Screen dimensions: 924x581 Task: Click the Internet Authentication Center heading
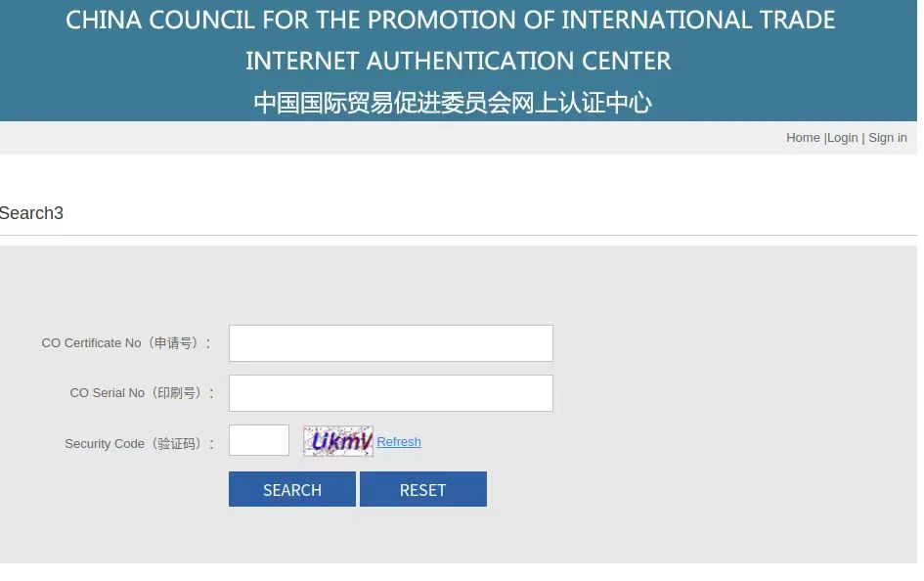tap(458, 61)
